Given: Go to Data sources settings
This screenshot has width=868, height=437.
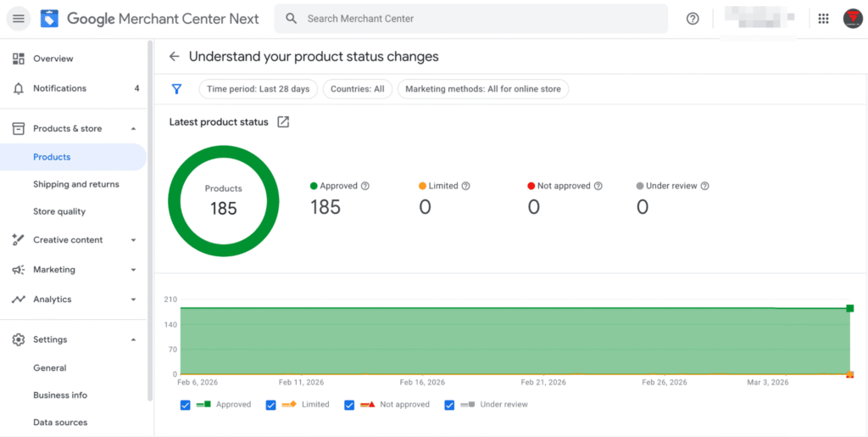Looking at the screenshot, I should pos(60,422).
